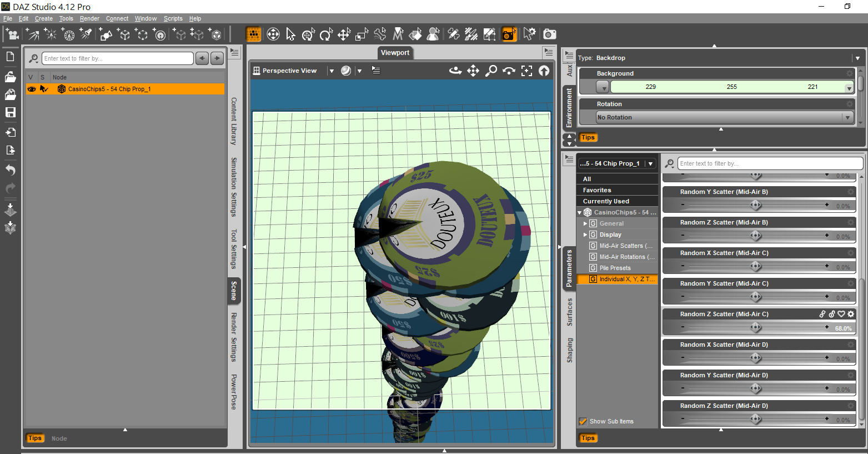Toggle selectability arrow for CasinoChips5 node
This screenshot has width=868, height=454.
44,89
